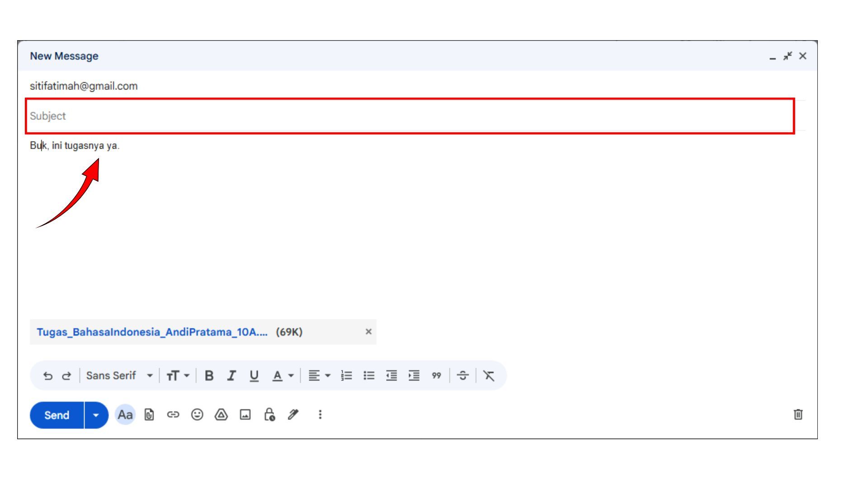Open the send options arrow next to Send
This screenshot has width=868, height=488.
[x=96, y=415]
